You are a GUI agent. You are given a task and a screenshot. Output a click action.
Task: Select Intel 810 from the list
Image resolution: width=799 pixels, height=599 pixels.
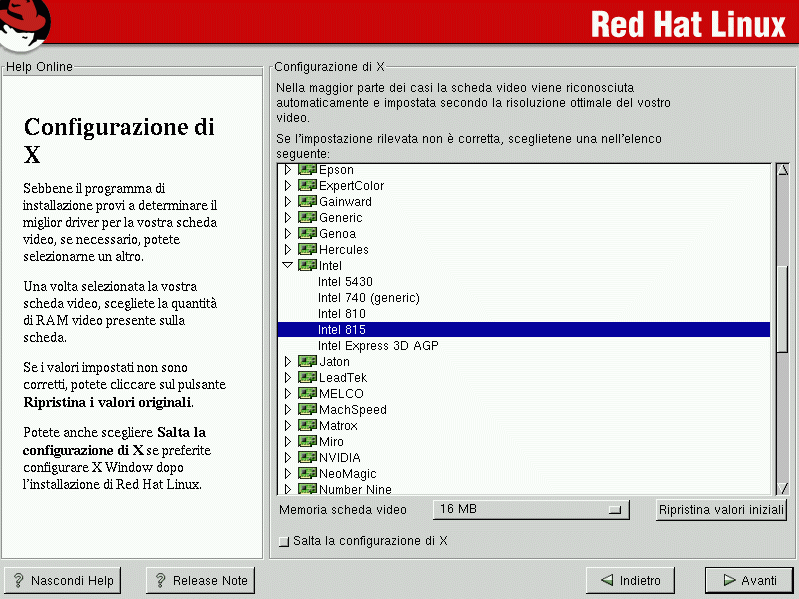point(342,314)
